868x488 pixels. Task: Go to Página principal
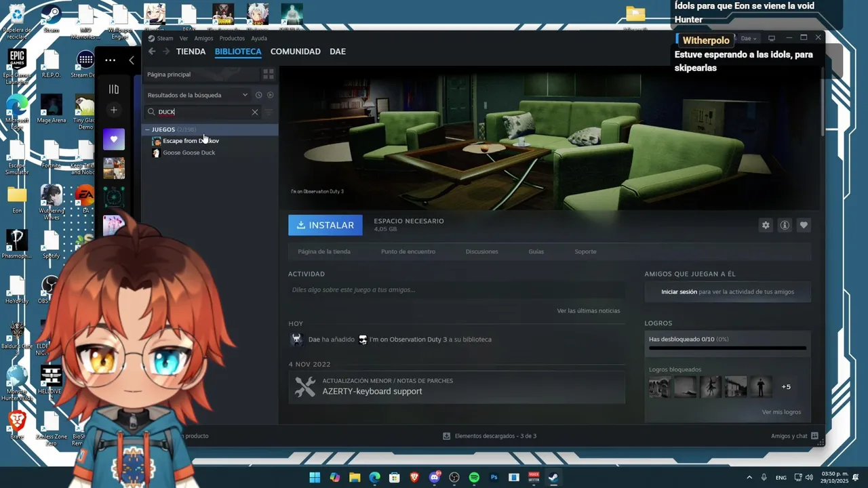tap(201, 74)
